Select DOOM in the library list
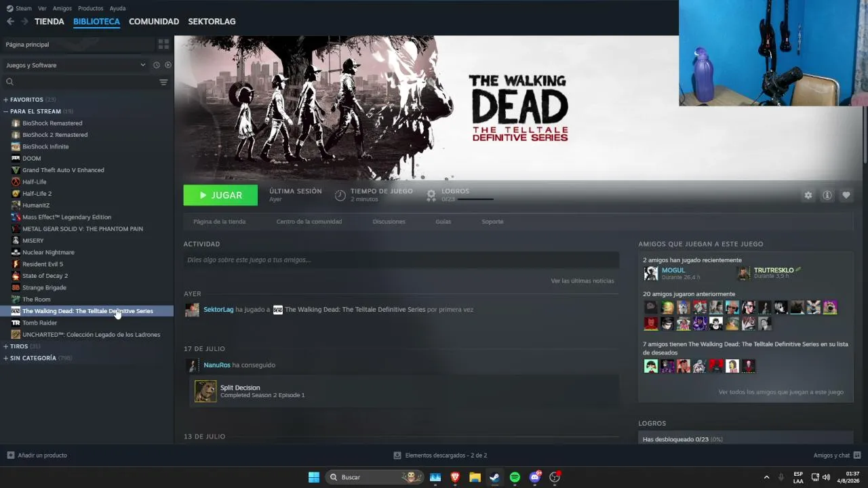This screenshot has width=868, height=488. pos(31,159)
